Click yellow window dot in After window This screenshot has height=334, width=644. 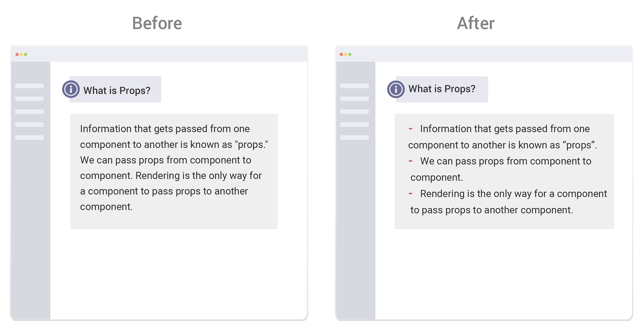(x=346, y=54)
